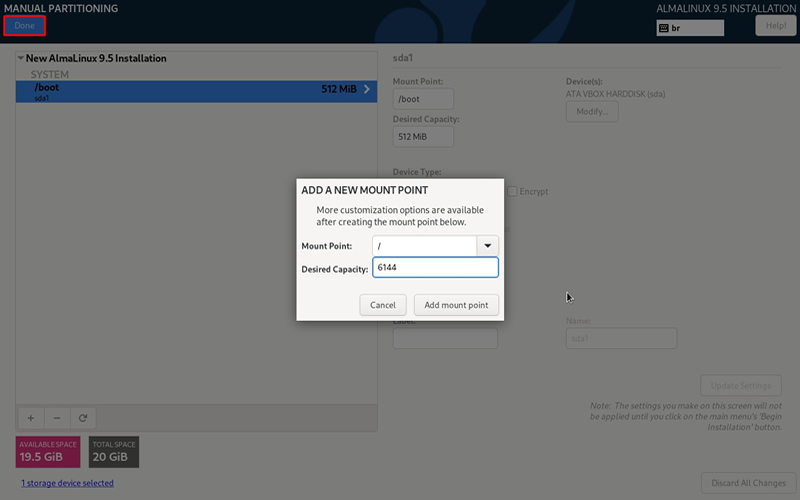Click the Name field containing sda1
Image resolution: width=800 pixels, height=500 pixels.
point(621,338)
